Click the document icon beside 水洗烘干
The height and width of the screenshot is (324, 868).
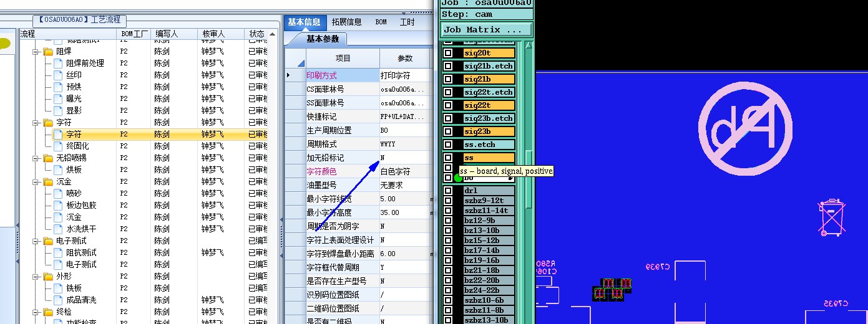pos(58,229)
